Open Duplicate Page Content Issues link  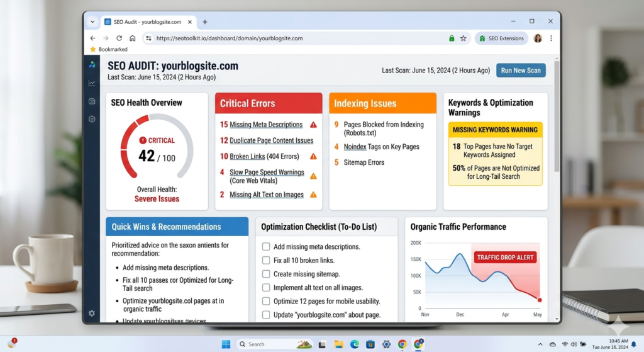point(271,140)
